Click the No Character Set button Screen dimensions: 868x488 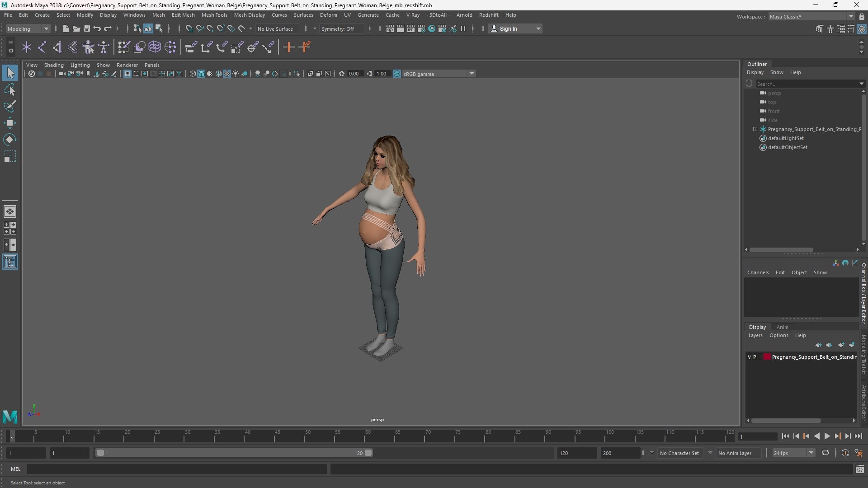click(679, 453)
